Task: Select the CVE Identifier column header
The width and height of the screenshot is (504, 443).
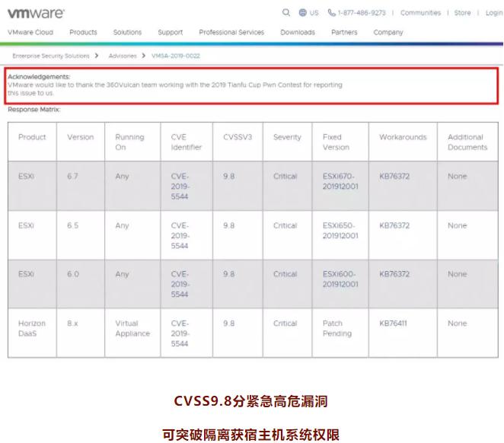Action: pos(186,142)
